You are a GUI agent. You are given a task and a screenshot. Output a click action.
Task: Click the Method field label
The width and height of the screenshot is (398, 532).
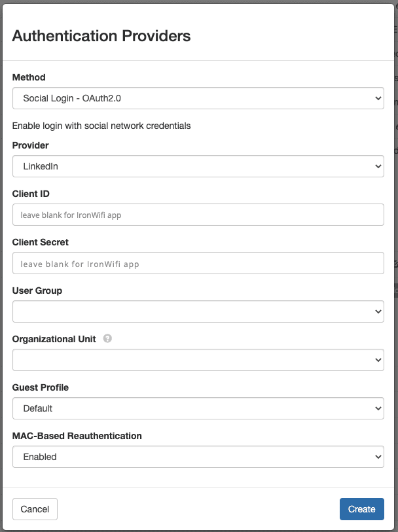(29, 77)
